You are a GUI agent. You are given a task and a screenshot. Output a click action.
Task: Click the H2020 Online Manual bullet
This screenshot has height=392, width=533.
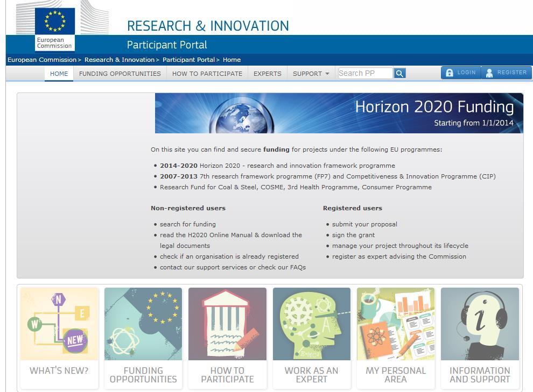[x=231, y=240]
